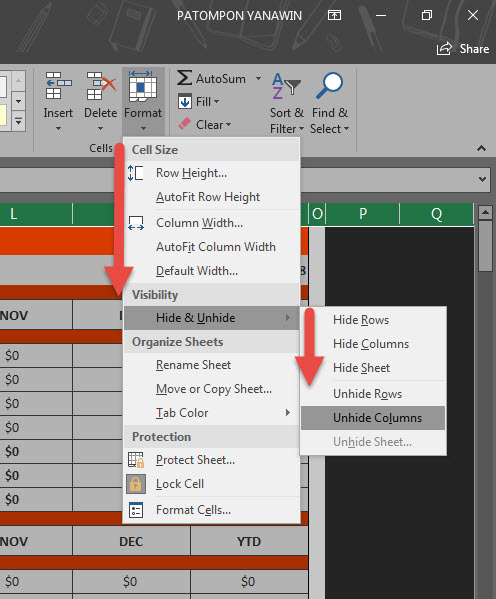The height and width of the screenshot is (599, 496).
Task: Choose Row Height... menu item
Action: [212, 173]
